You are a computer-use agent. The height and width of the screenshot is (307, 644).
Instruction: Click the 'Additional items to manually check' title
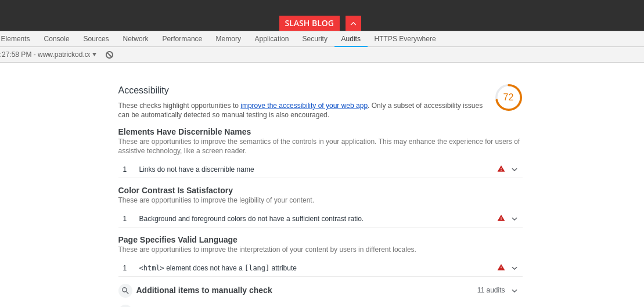click(x=204, y=290)
